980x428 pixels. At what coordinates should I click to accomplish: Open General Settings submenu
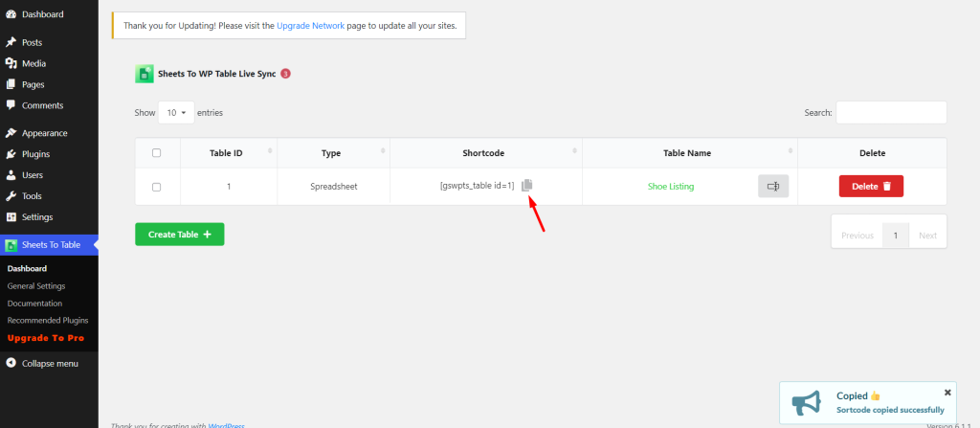[36, 286]
